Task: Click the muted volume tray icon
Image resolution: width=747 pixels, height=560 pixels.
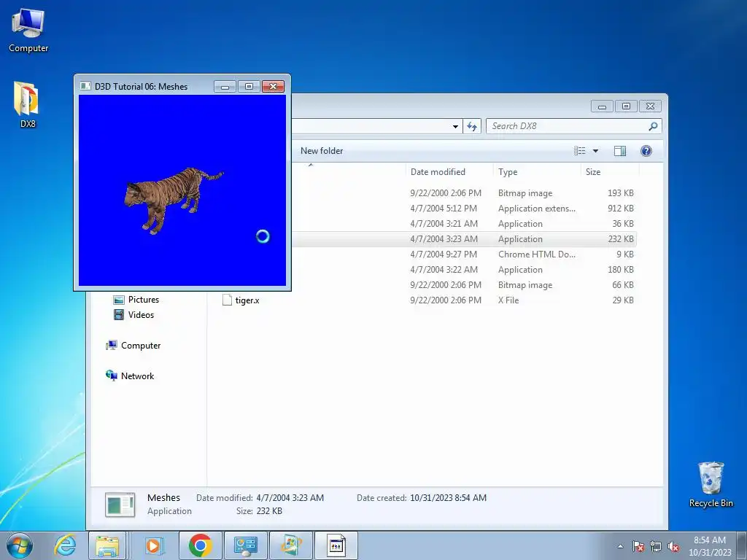Action: coord(673,547)
